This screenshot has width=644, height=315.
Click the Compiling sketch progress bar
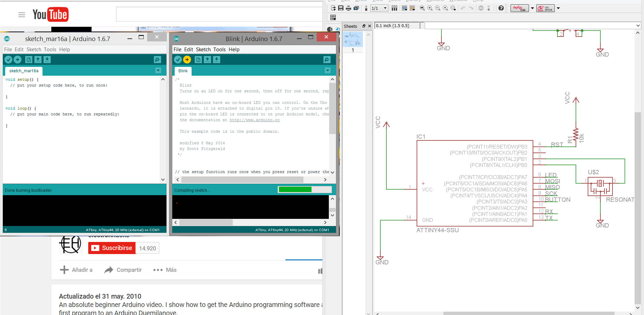tap(305, 190)
